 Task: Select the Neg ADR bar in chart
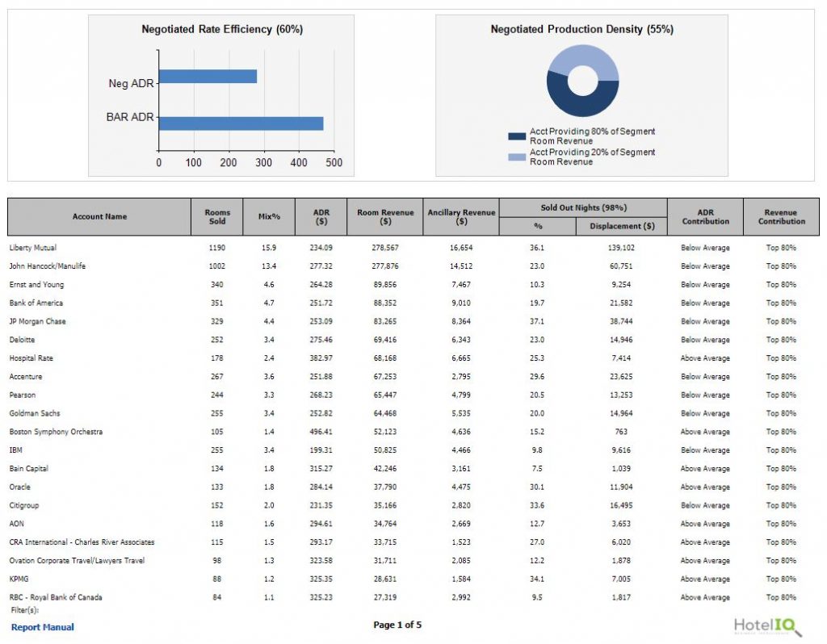coord(208,77)
